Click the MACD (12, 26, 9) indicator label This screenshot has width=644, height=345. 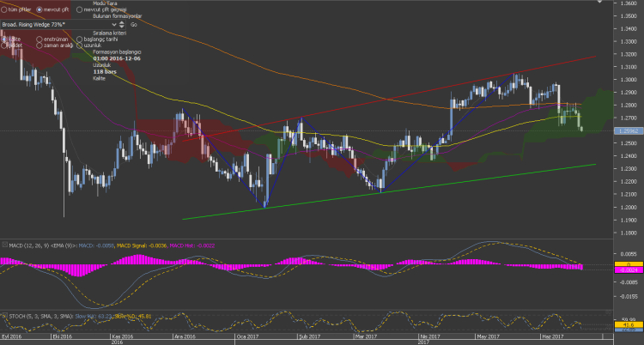[x=43, y=245]
